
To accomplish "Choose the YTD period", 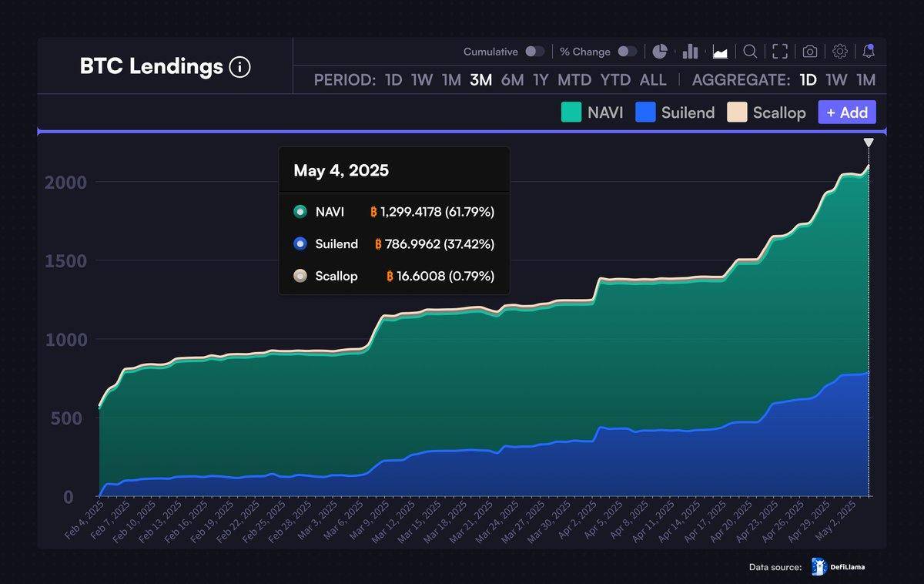I will [x=615, y=80].
